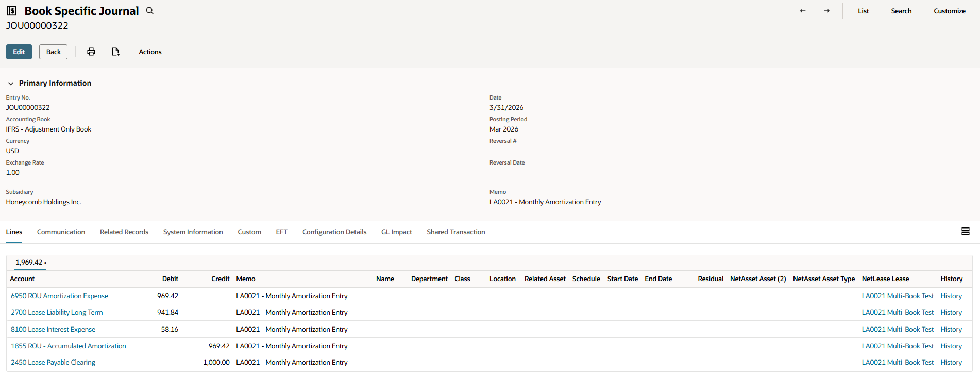
Task: Click the journal record icon by title
Action: (x=12, y=11)
